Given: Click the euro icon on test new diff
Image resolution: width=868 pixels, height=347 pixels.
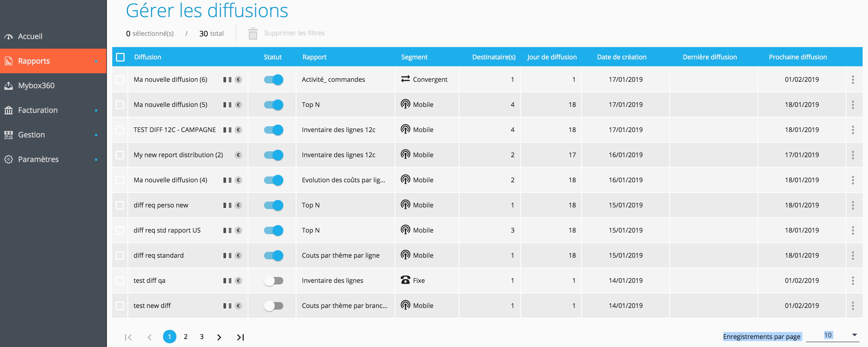Looking at the screenshot, I should coord(239,306).
